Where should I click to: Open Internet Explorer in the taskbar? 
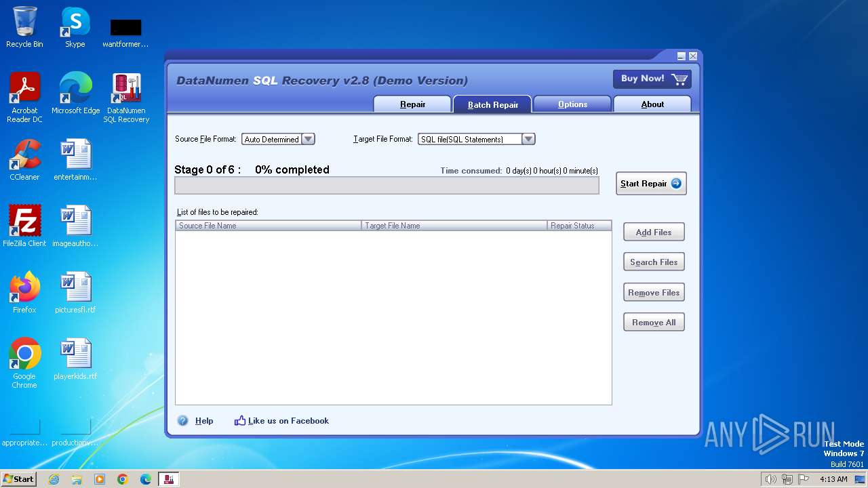click(x=54, y=479)
